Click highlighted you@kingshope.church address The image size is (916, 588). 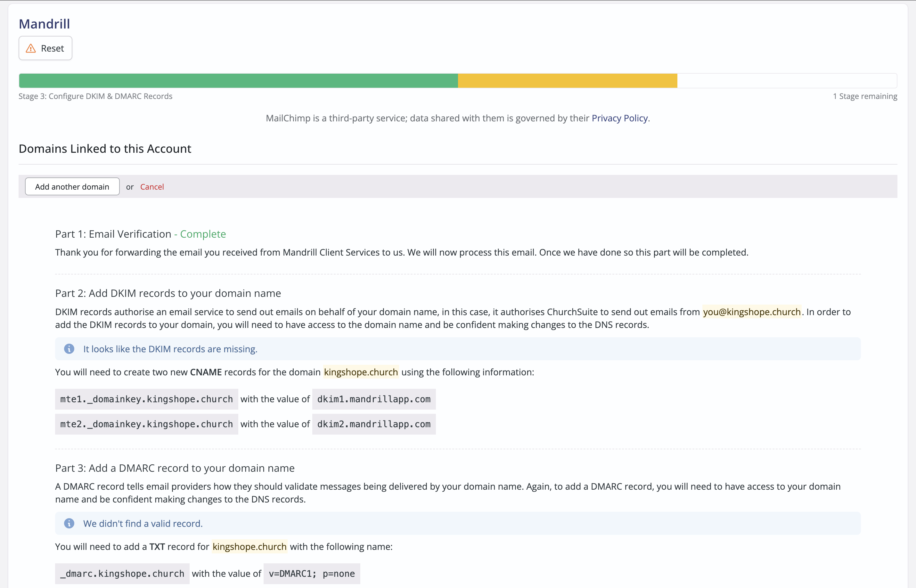pos(752,312)
